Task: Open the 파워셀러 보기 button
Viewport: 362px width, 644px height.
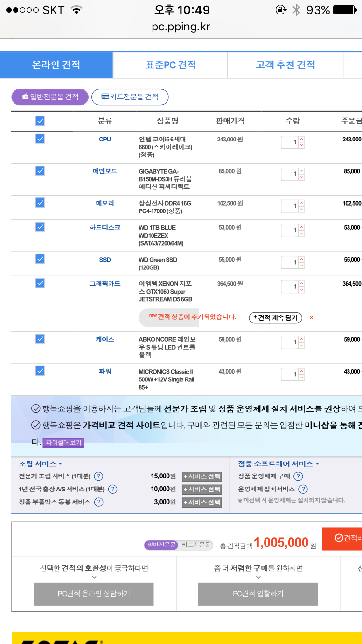Action: point(64,442)
